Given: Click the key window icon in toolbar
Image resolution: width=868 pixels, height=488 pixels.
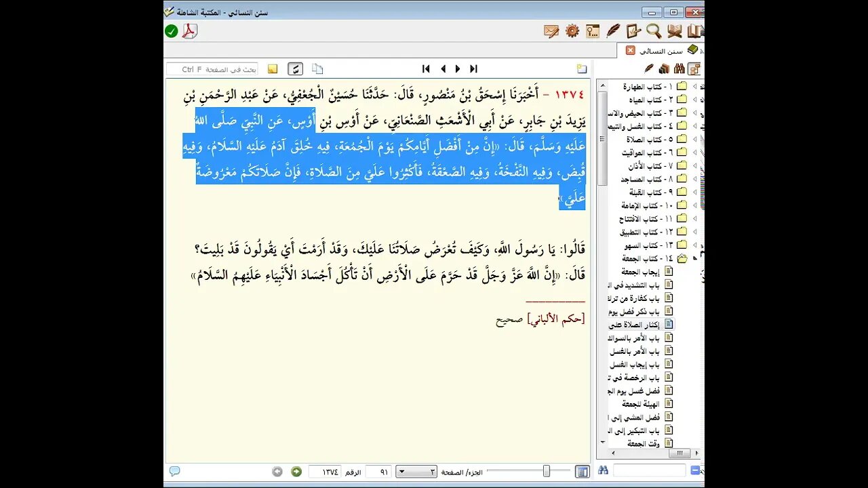Looking at the screenshot, I should click(x=593, y=31).
